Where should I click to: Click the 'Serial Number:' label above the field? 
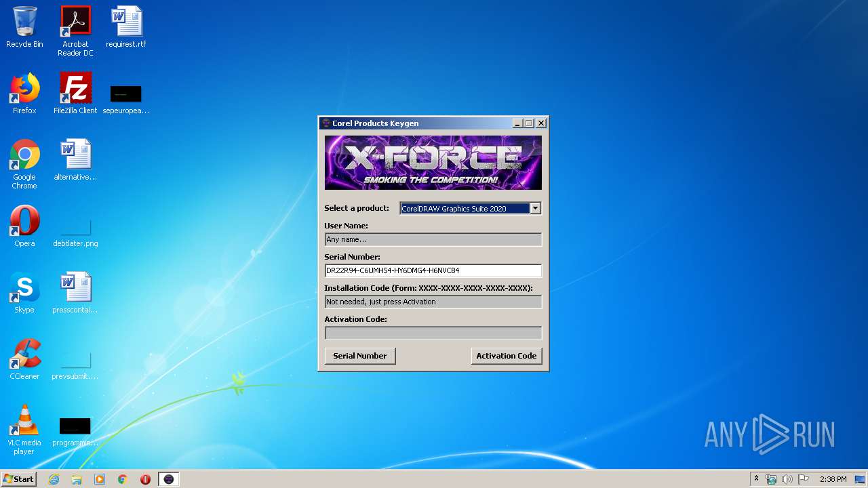352,257
